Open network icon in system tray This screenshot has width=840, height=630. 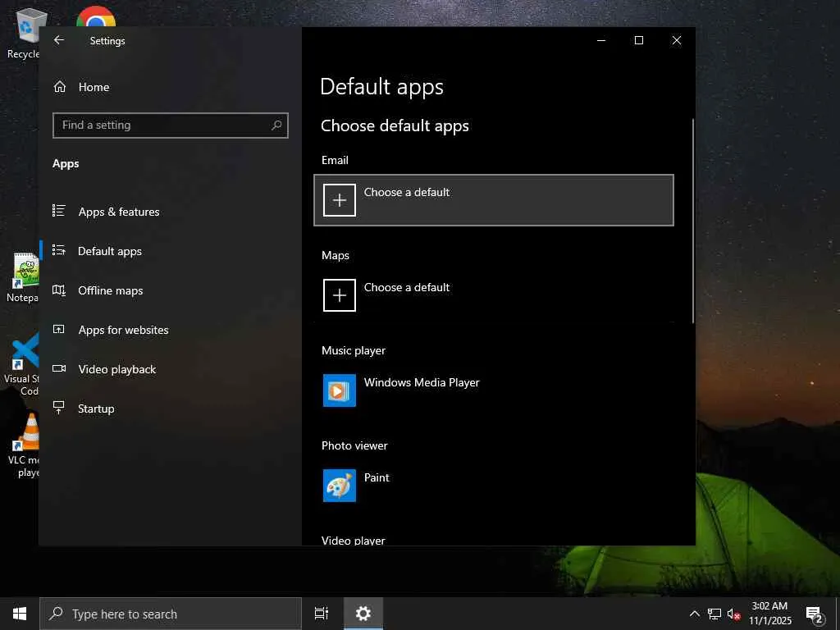point(714,614)
